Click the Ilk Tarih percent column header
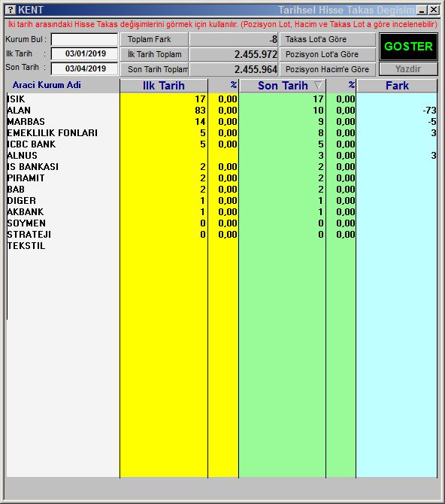The height and width of the screenshot is (504, 445). point(223,86)
